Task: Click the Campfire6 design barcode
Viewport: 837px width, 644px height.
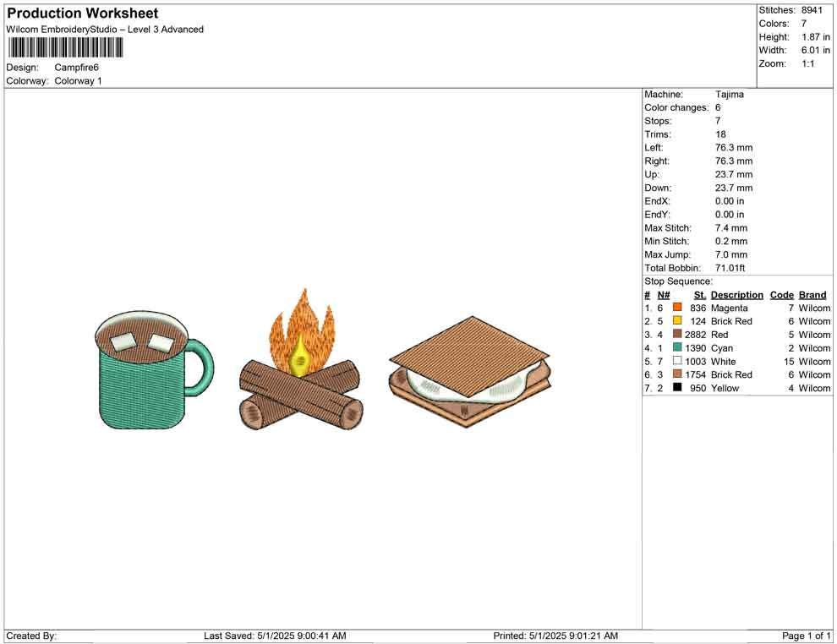Action: pyautogui.click(x=65, y=48)
